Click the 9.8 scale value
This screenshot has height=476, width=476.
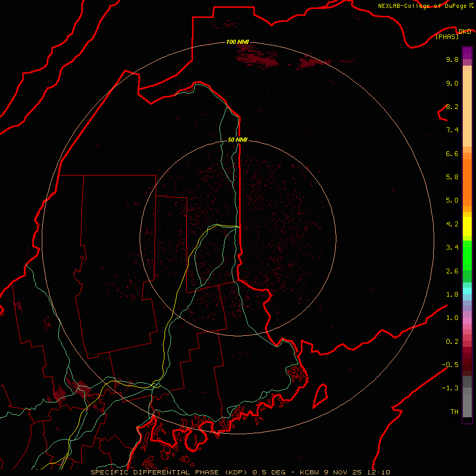pyautogui.click(x=452, y=59)
